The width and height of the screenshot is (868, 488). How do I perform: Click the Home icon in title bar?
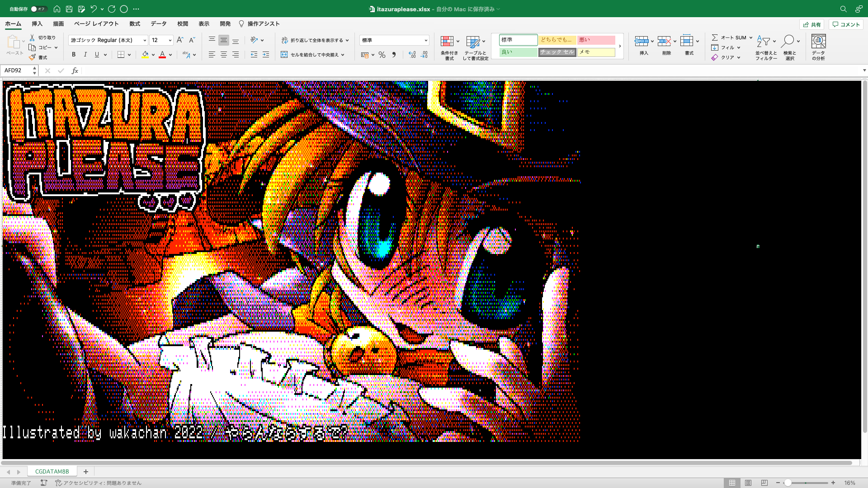pyautogui.click(x=57, y=9)
